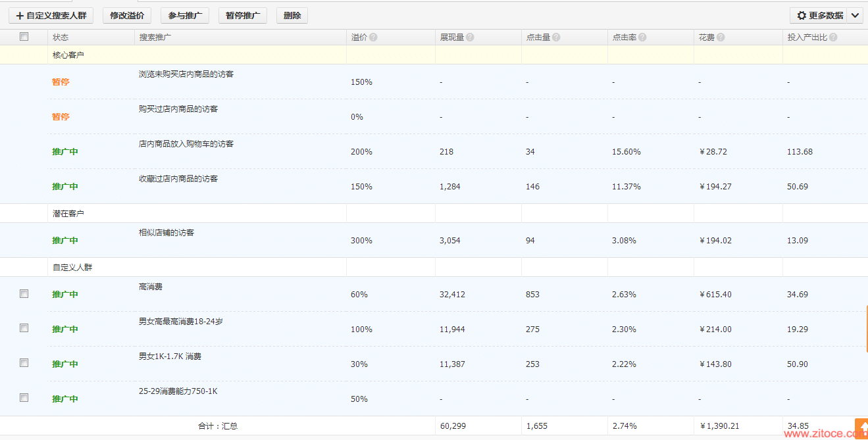Check the 25-29消费能力750-1K row box
This screenshot has height=440, width=868.
click(24, 397)
